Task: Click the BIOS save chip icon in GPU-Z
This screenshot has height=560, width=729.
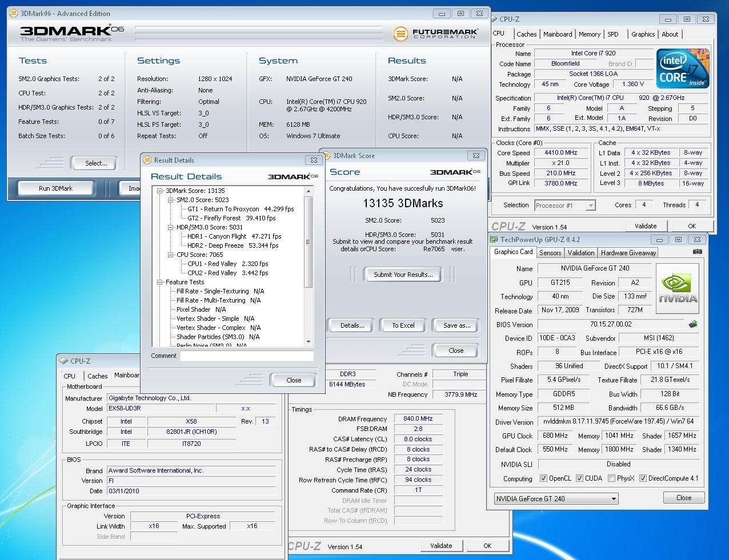Action: pyautogui.click(x=693, y=324)
